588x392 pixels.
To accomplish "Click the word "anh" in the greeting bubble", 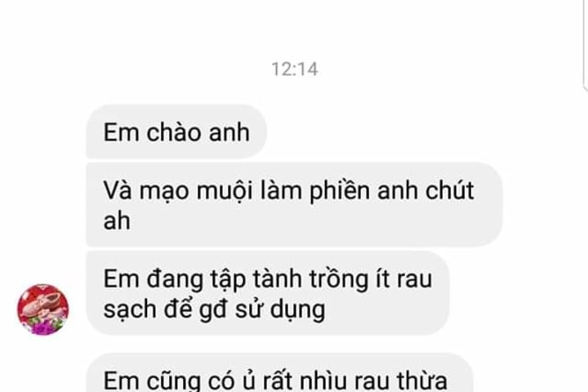I will 229,132.
